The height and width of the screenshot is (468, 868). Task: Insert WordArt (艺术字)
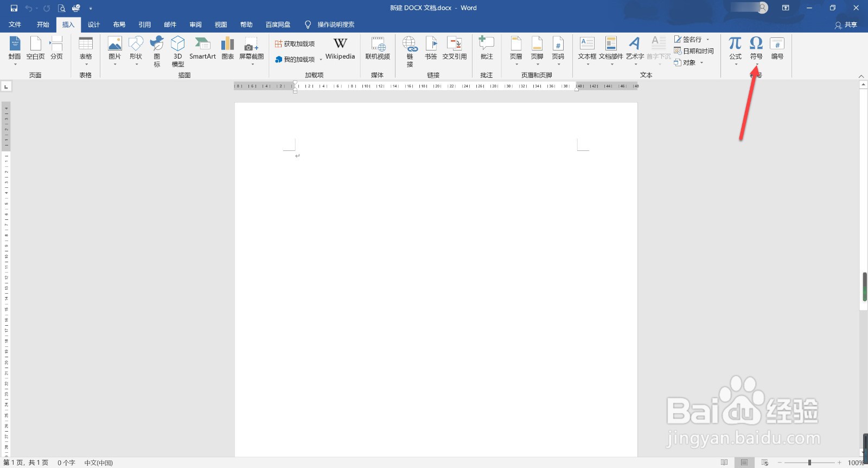coord(635,50)
